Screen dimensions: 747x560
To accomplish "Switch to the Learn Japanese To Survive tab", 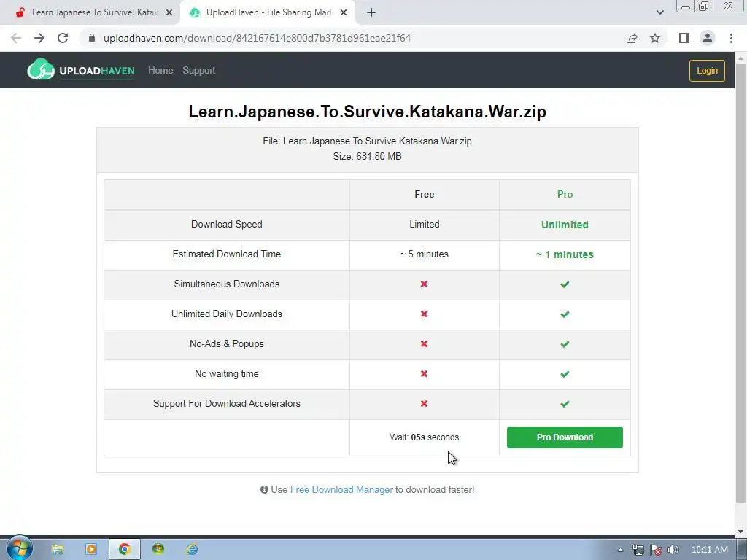I will [x=90, y=12].
